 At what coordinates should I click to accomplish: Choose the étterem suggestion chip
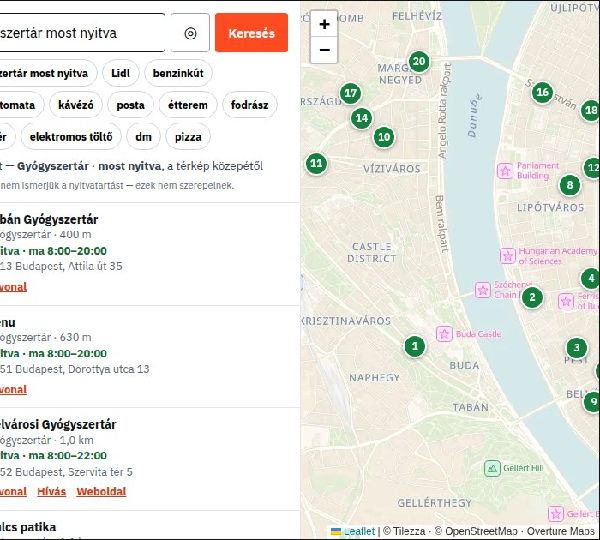pos(188,105)
